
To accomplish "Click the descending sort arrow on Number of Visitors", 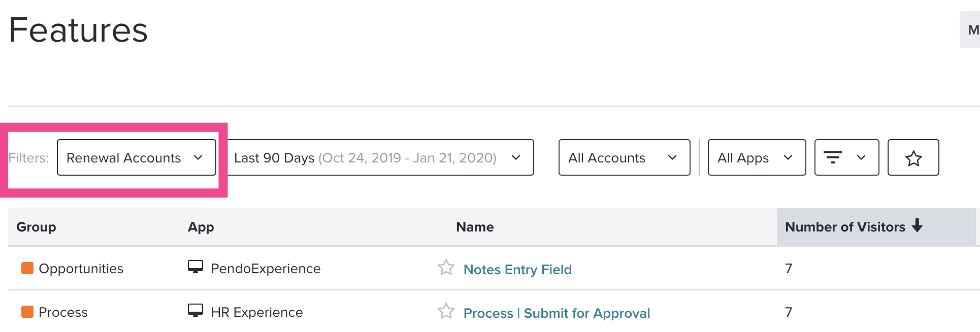I will coord(917,225).
